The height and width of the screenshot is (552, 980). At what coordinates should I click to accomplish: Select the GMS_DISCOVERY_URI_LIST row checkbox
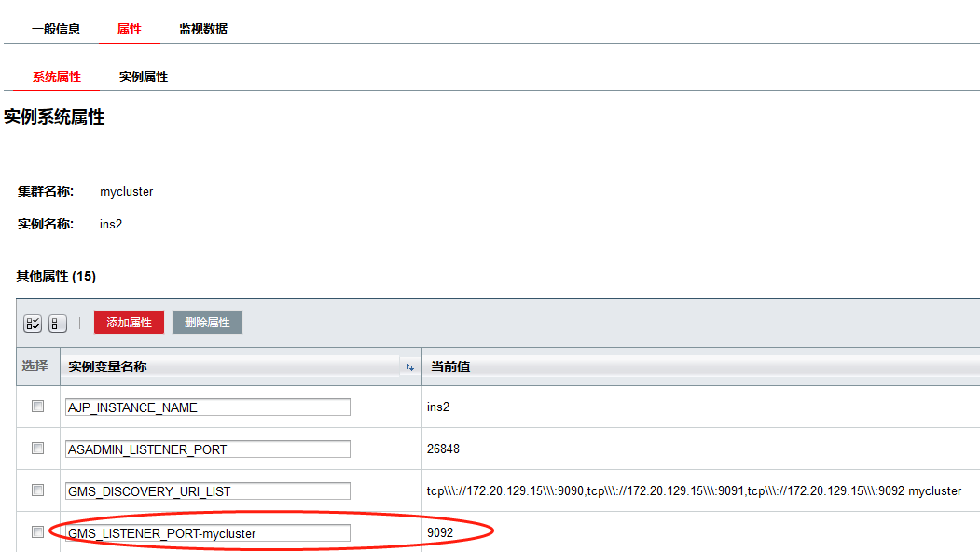click(38, 490)
